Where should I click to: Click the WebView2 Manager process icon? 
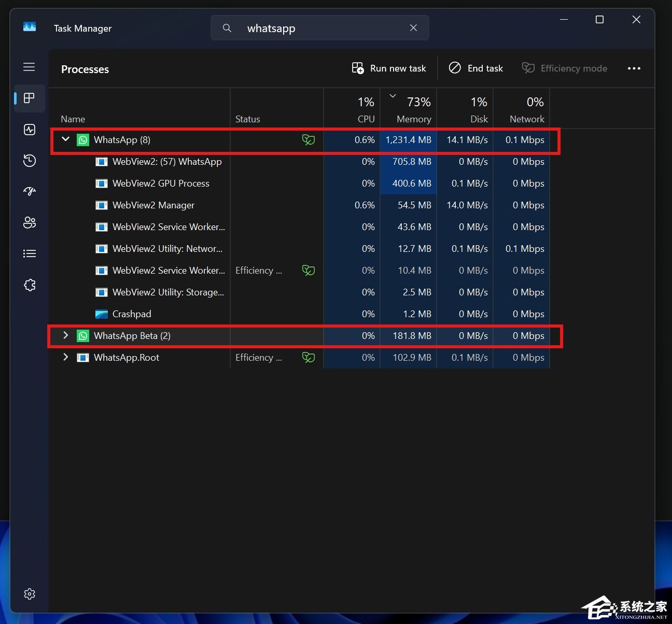click(102, 205)
